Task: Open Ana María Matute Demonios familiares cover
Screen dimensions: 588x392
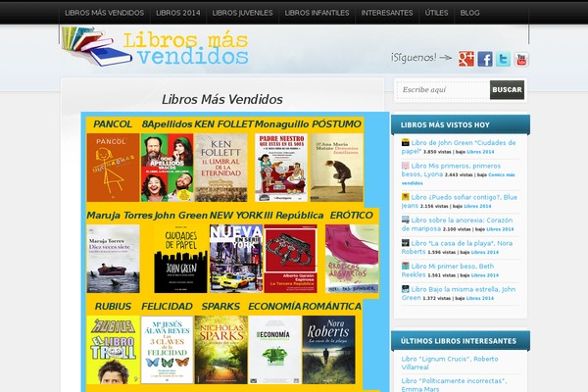Action: coord(337,168)
